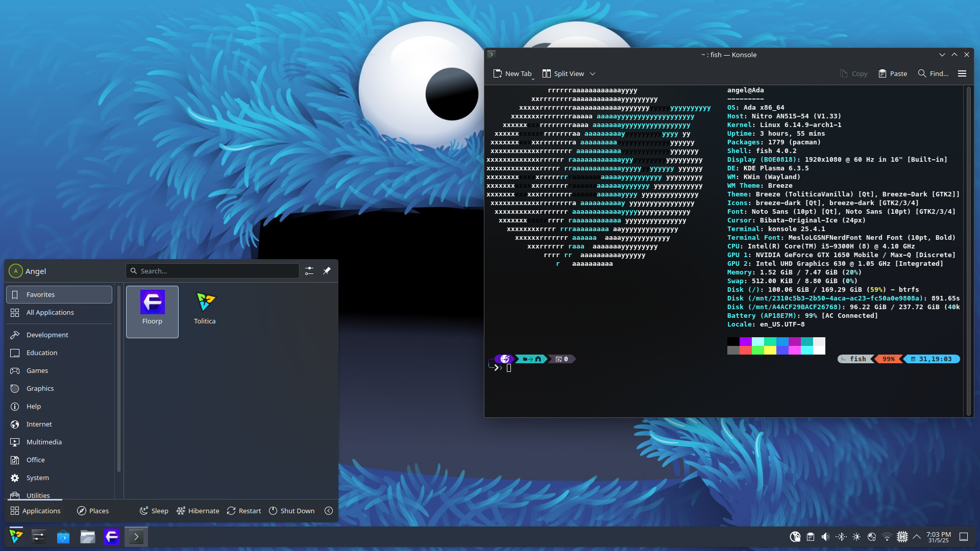Select All Applications entry
The width and height of the screenshot is (980, 551).
coord(59,312)
